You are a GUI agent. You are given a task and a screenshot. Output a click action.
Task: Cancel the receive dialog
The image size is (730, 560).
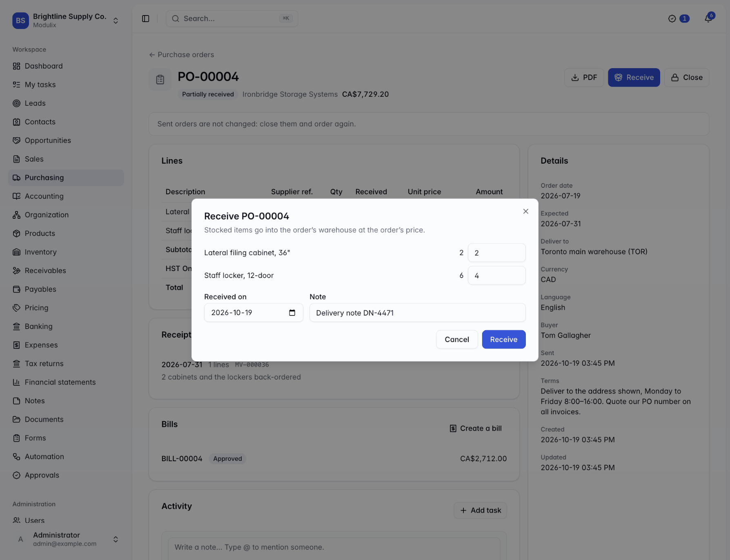coord(456,340)
